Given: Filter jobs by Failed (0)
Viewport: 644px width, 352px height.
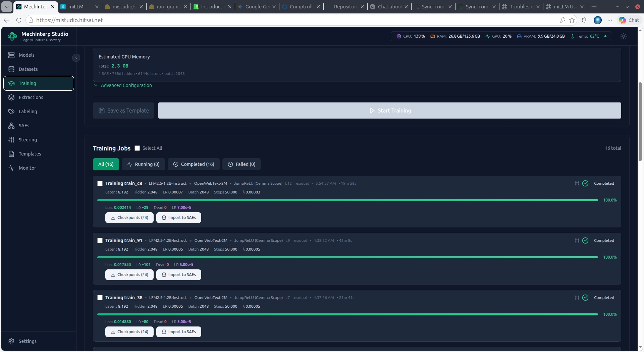Looking at the screenshot, I should 241,164.
